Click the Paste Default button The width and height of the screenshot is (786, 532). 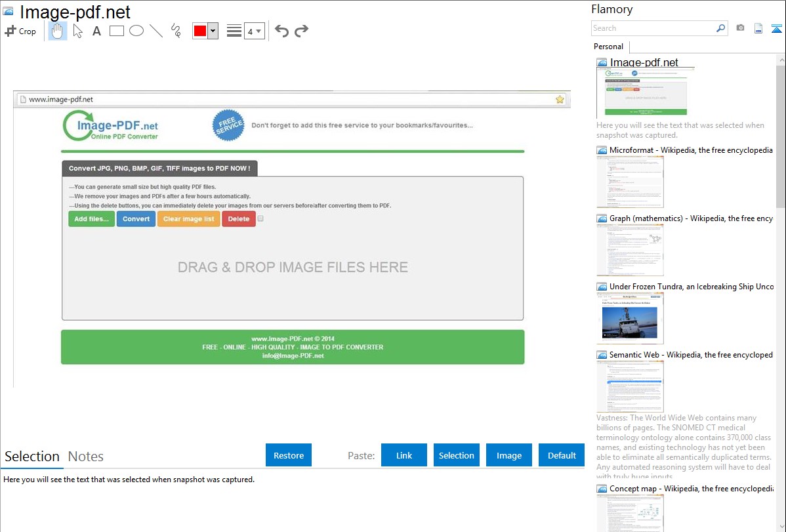point(562,455)
